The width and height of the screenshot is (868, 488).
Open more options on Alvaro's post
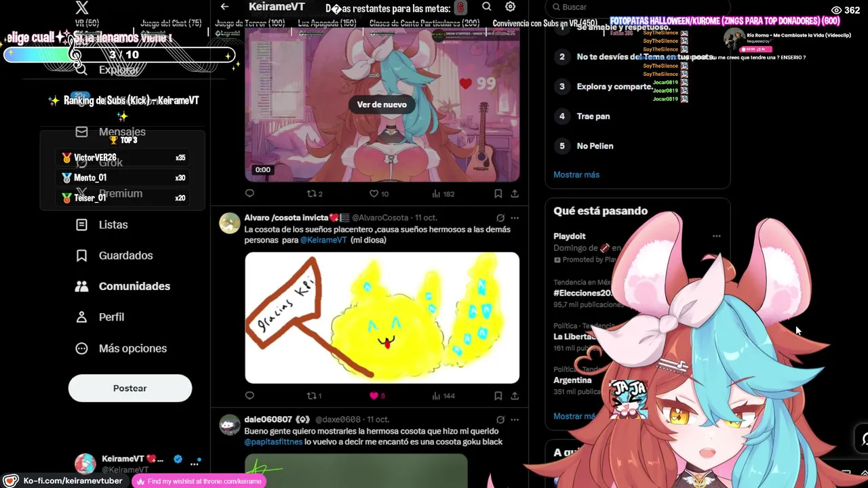tap(515, 218)
